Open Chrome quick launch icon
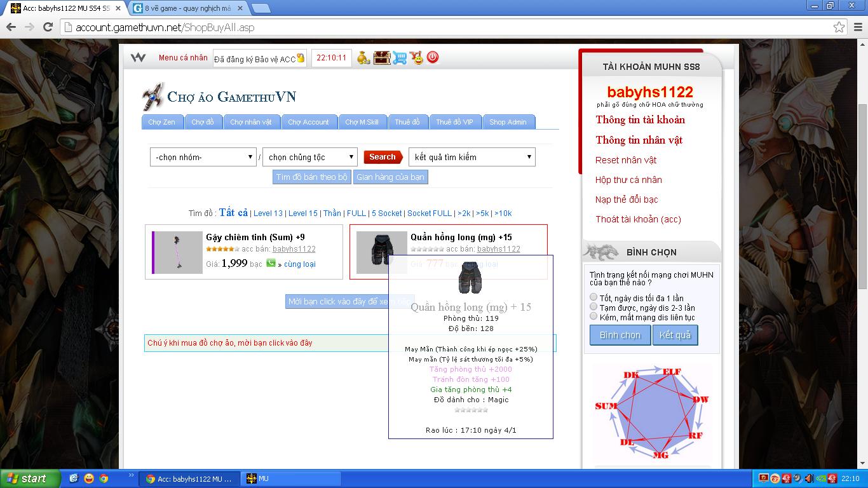The height and width of the screenshot is (488, 868). coord(104,478)
